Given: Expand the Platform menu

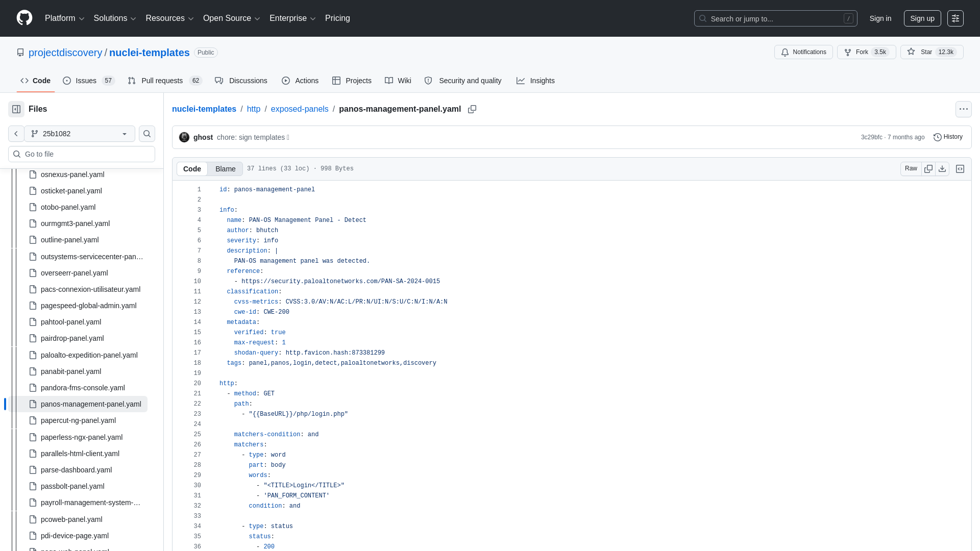Looking at the screenshot, I should click(x=65, y=18).
